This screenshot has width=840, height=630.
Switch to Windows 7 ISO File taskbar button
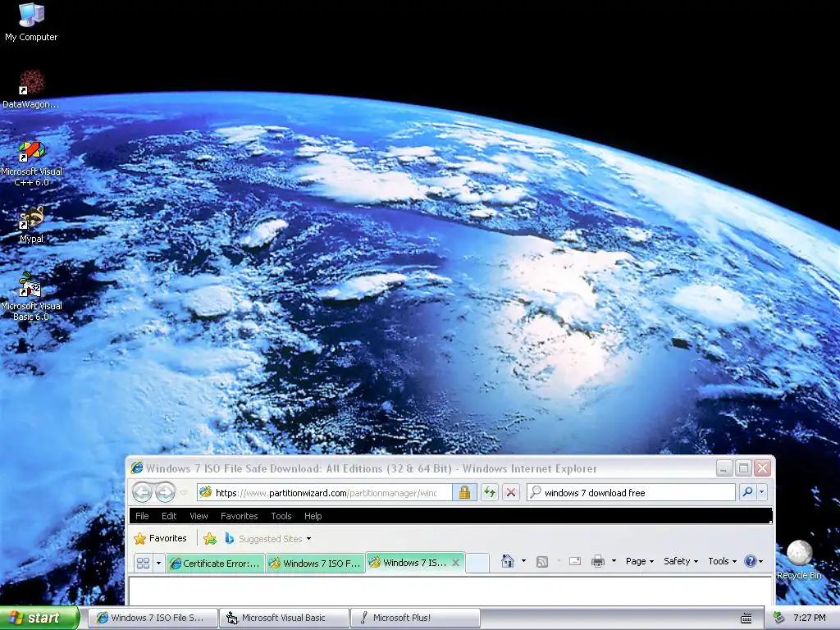tap(152, 618)
